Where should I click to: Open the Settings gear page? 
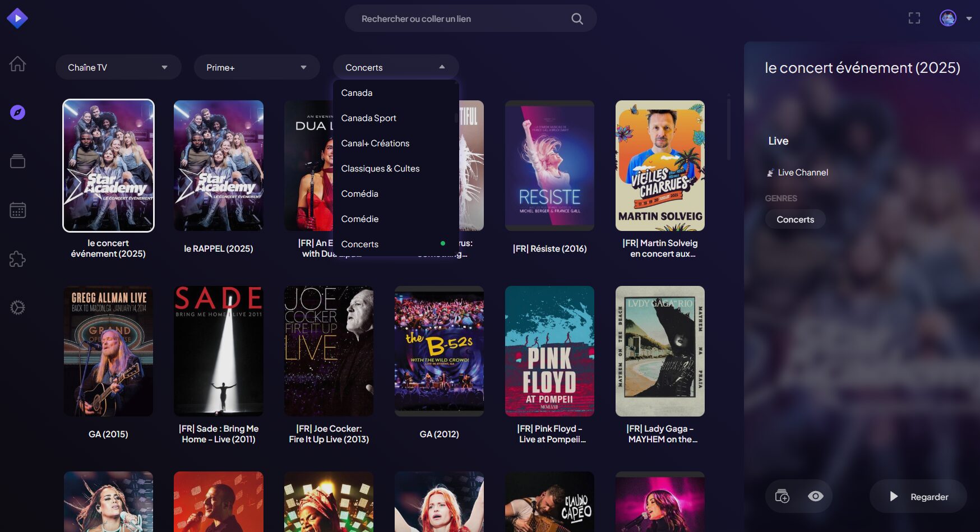[17, 308]
